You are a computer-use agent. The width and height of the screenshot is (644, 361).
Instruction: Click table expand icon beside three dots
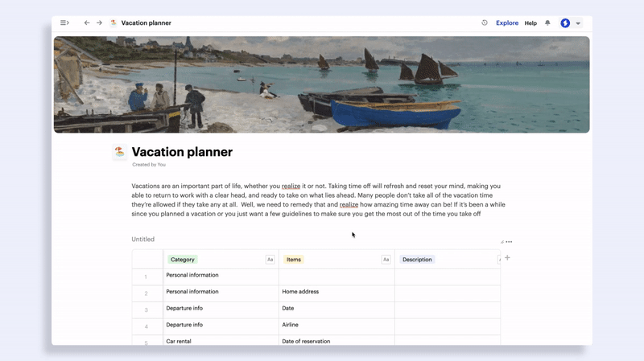[x=502, y=242]
